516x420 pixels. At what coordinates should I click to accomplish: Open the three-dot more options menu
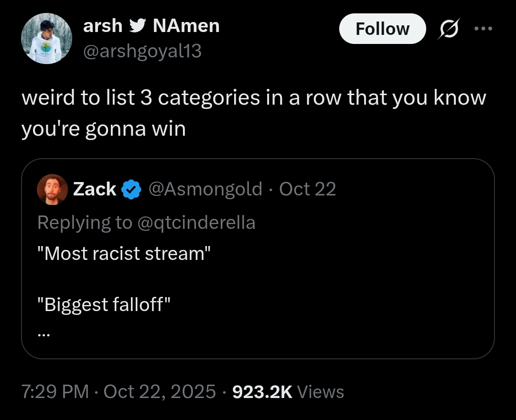click(483, 28)
